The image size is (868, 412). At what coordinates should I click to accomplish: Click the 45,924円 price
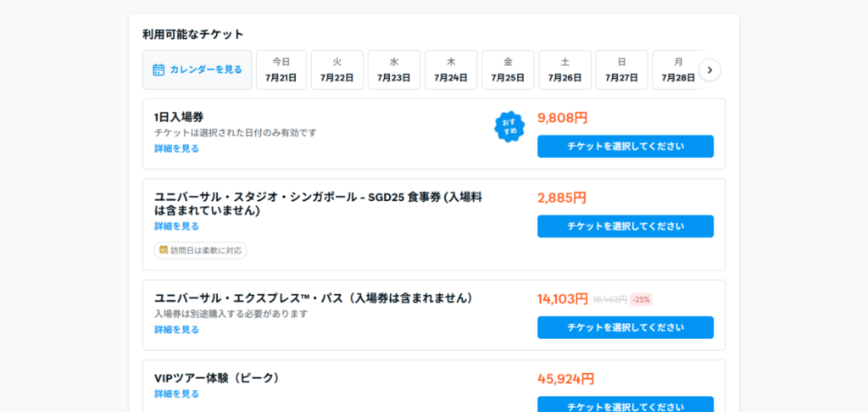click(x=565, y=379)
